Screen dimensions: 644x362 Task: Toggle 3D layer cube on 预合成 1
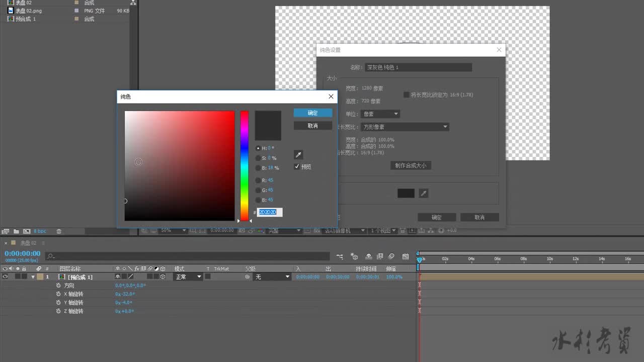point(163,277)
